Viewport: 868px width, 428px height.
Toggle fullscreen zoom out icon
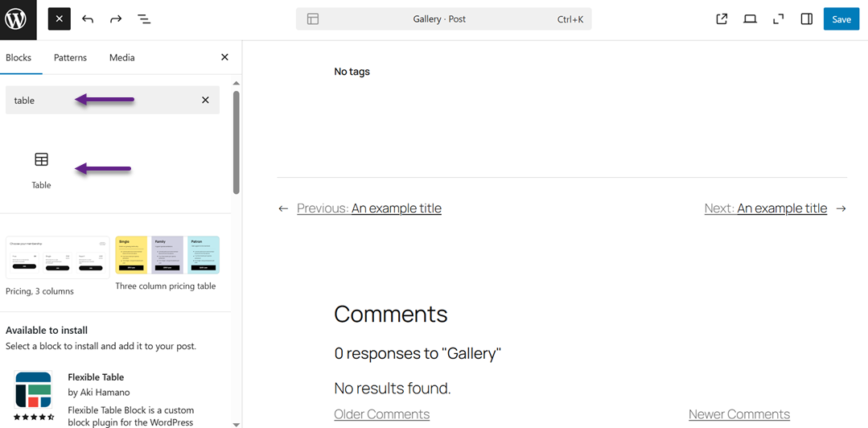coord(778,19)
